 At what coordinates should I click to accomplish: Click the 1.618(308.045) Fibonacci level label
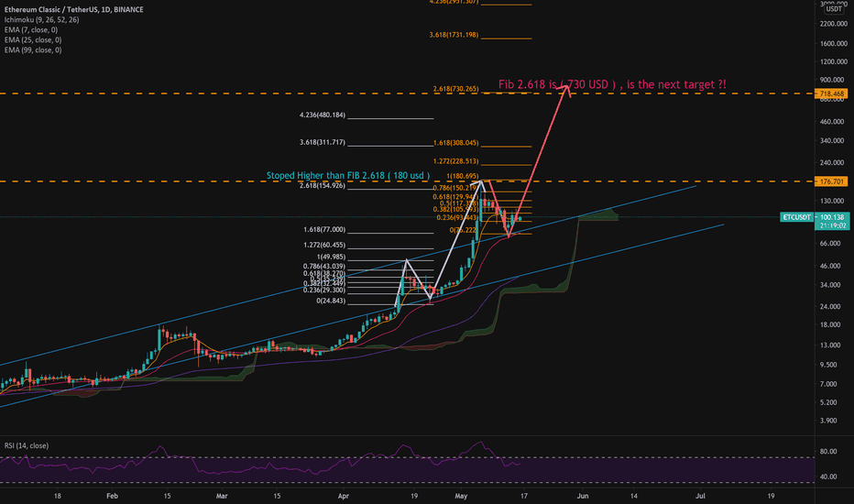coord(456,143)
